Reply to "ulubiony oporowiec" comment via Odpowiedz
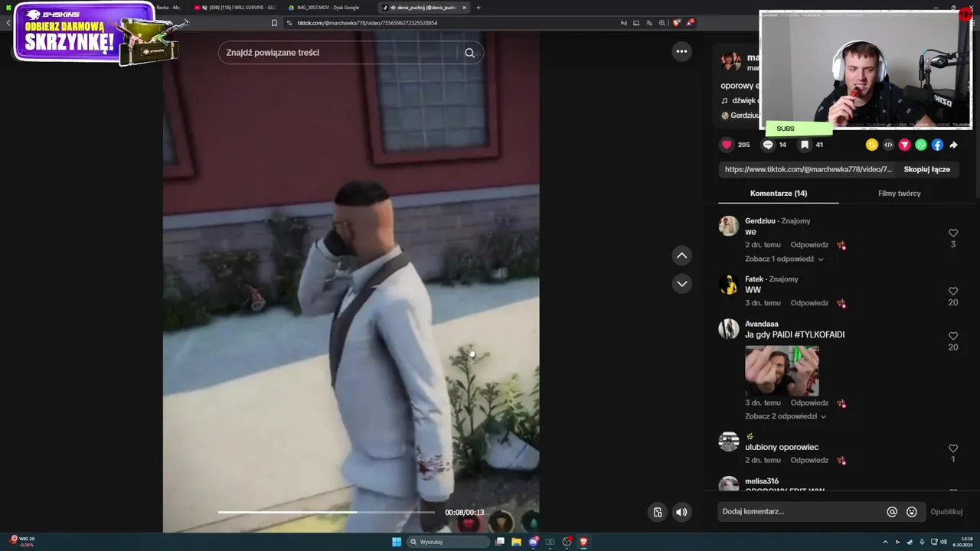980x551 pixels. coord(809,460)
